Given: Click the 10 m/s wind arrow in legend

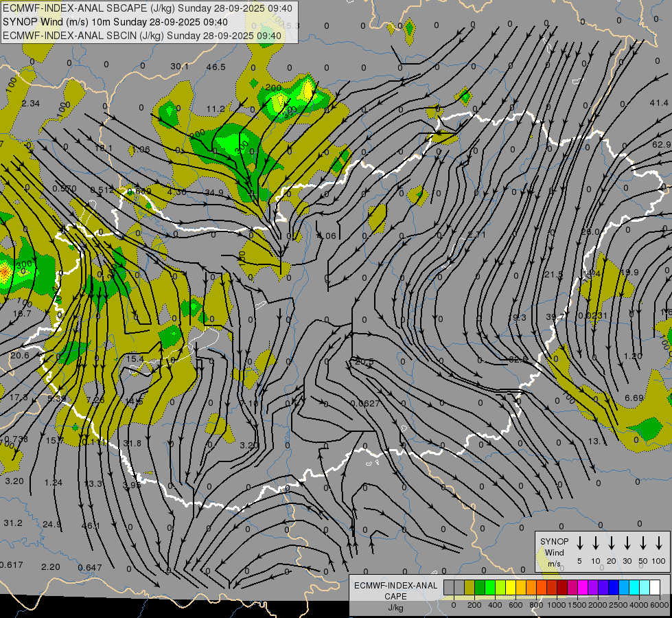Looking at the screenshot, I should pyautogui.click(x=595, y=543).
